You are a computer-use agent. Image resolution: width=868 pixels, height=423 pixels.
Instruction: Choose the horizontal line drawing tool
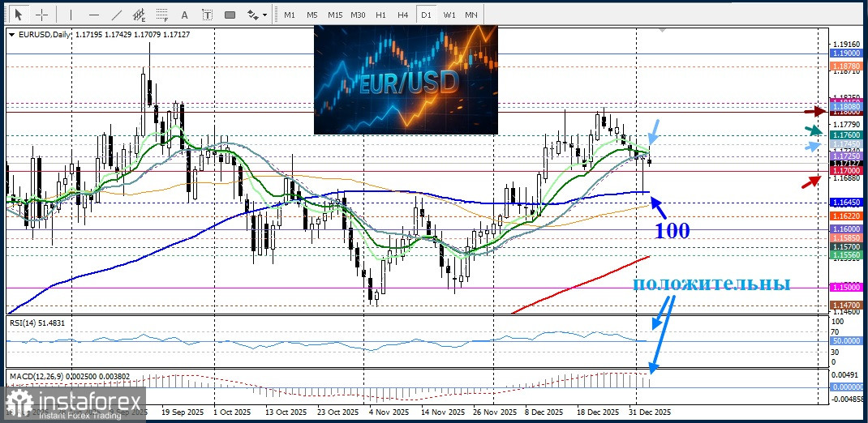(x=93, y=15)
